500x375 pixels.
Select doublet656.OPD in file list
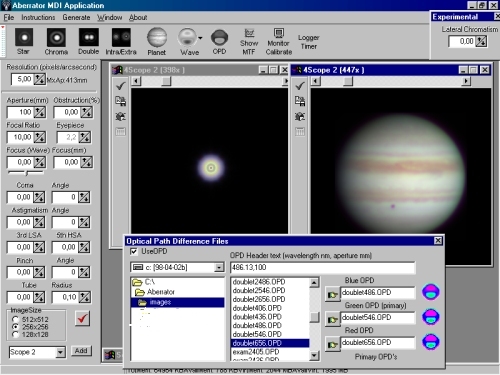tap(270, 343)
